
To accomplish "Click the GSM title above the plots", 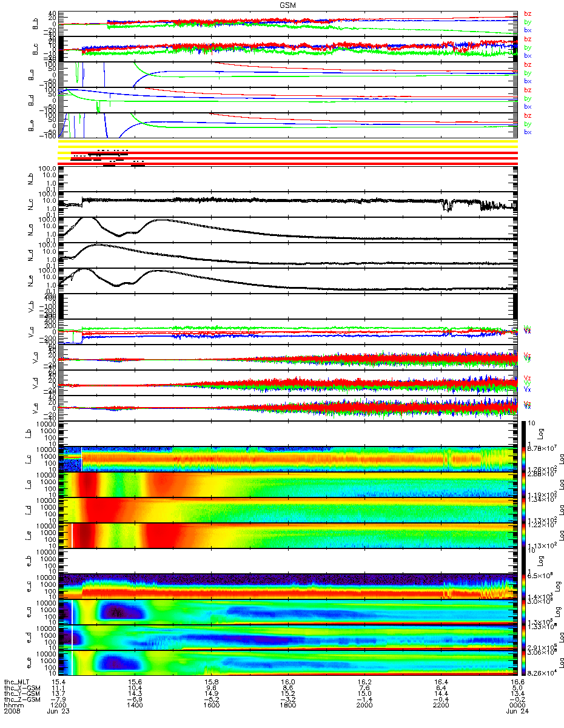I will tap(288, 5).
